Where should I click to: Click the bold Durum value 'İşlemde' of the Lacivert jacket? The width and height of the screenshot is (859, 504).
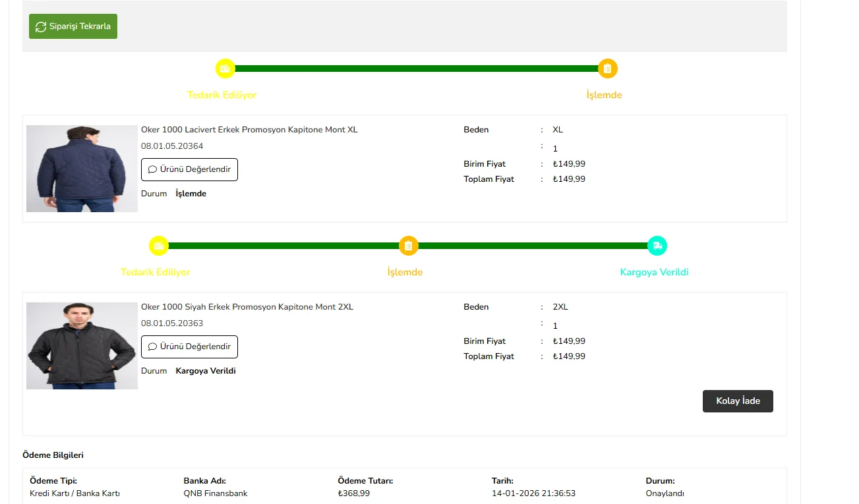click(191, 194)
